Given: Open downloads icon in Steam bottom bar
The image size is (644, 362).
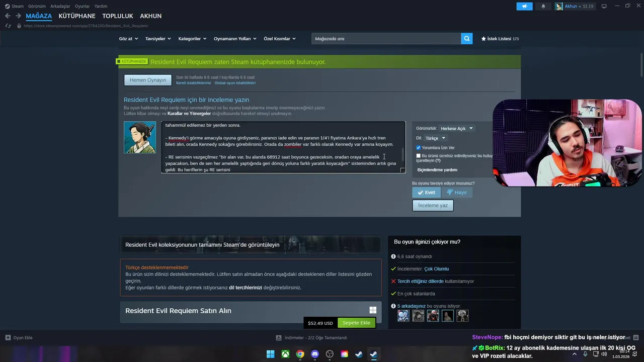Looking at the screenshot, I should click(279, 337).
